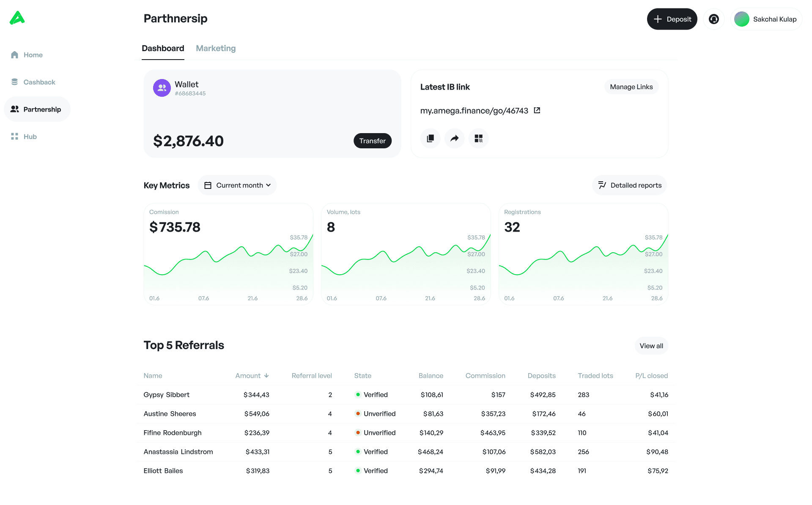The image size is (812, 505).
Task: Expand the Current month dropdown
Action: pyautogui.click(x=237, y=185)
